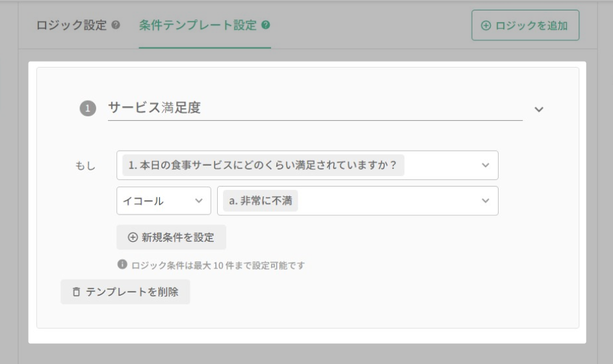Screen dimensions: 613x364
Task: Click info icon beside ロジック条件は最大 10 件
Action: (x=122, y=265)
